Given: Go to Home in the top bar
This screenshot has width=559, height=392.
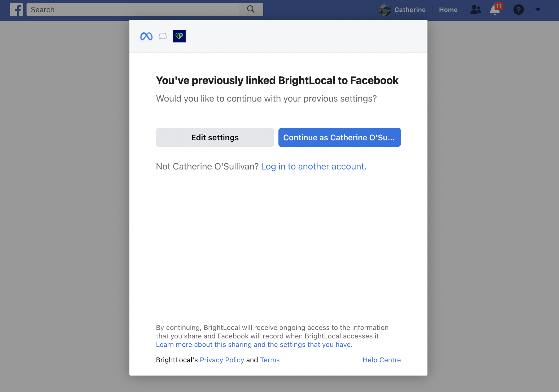Looking at the screenshot, I should tap(448, 10).
